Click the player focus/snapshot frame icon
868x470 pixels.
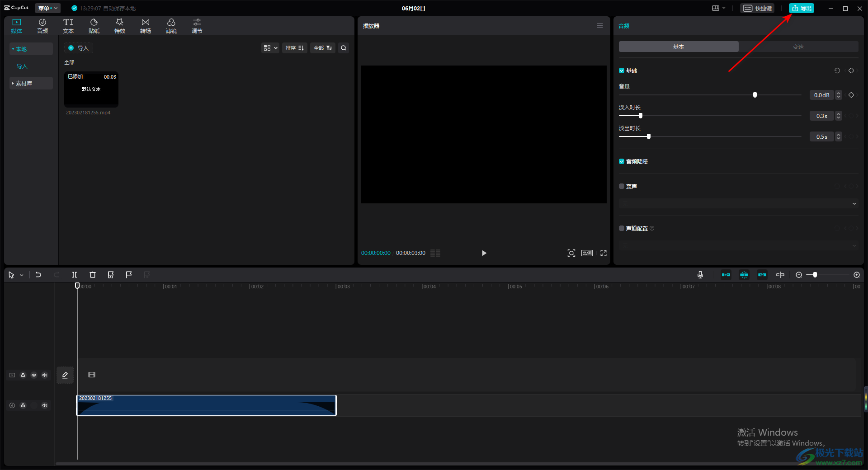coord(571,253)
